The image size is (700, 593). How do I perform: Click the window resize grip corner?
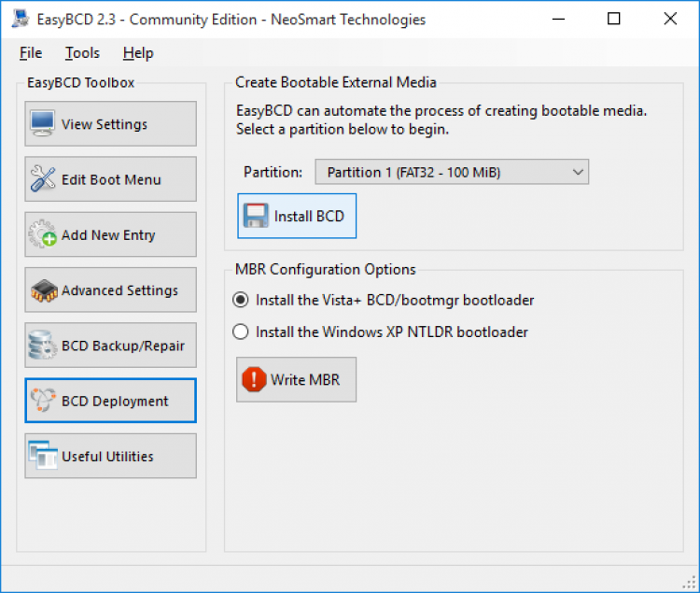point(690,584)
